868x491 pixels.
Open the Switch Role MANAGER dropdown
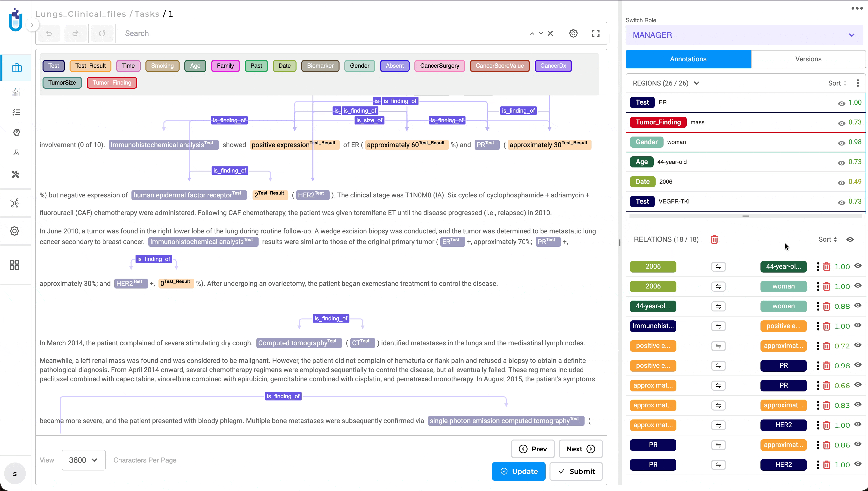tap(744, 35)
